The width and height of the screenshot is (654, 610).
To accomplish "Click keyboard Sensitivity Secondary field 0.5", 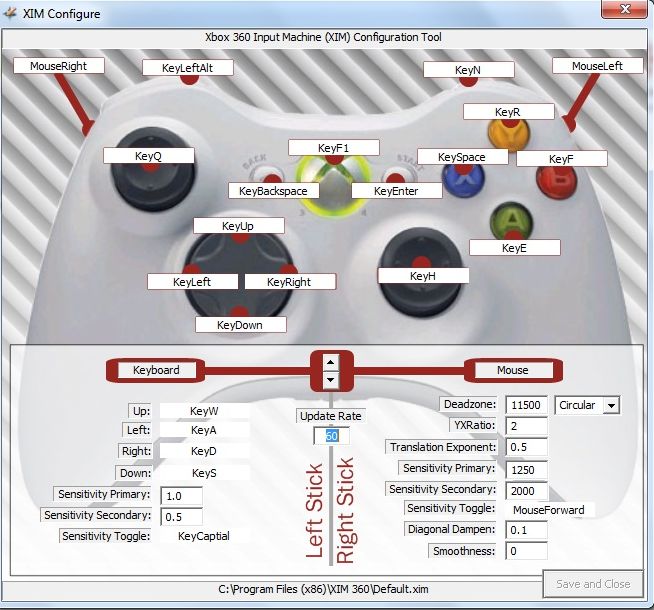I will click(182, 517).
